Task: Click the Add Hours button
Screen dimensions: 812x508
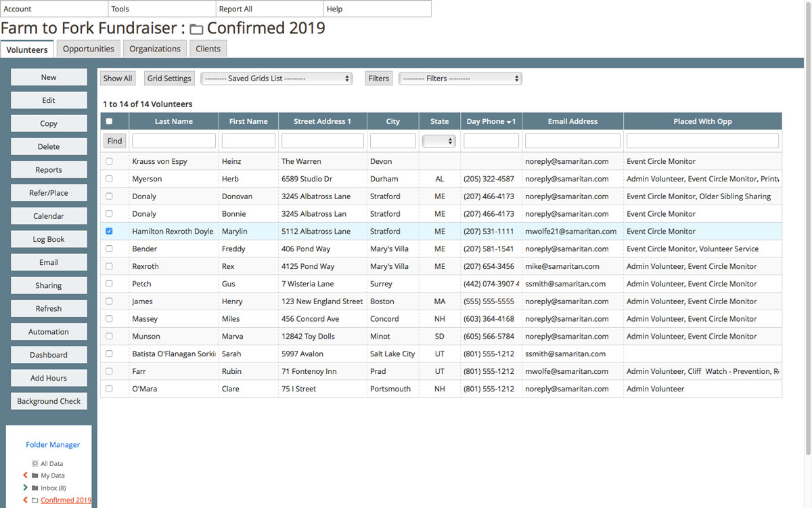Action: [x=49, y=378]
